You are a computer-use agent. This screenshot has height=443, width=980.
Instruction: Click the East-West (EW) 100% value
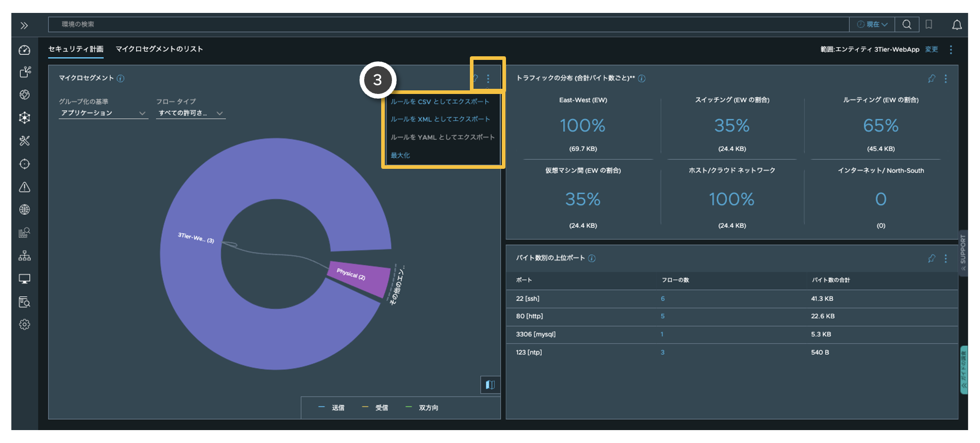583,125
